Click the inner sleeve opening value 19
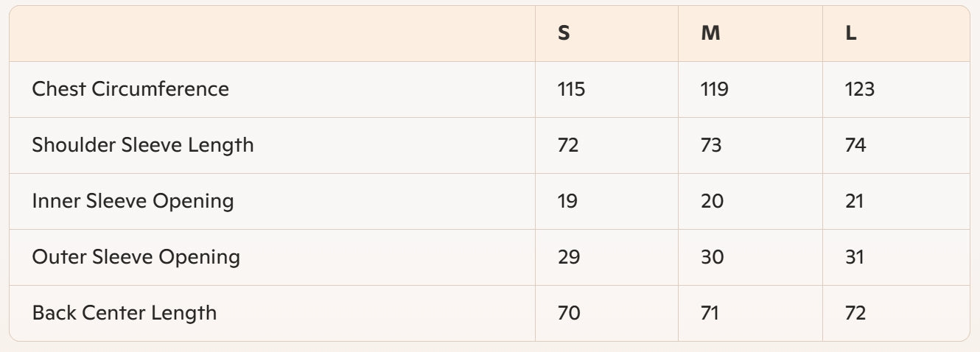Screen dimensions: 980x352 567,202
